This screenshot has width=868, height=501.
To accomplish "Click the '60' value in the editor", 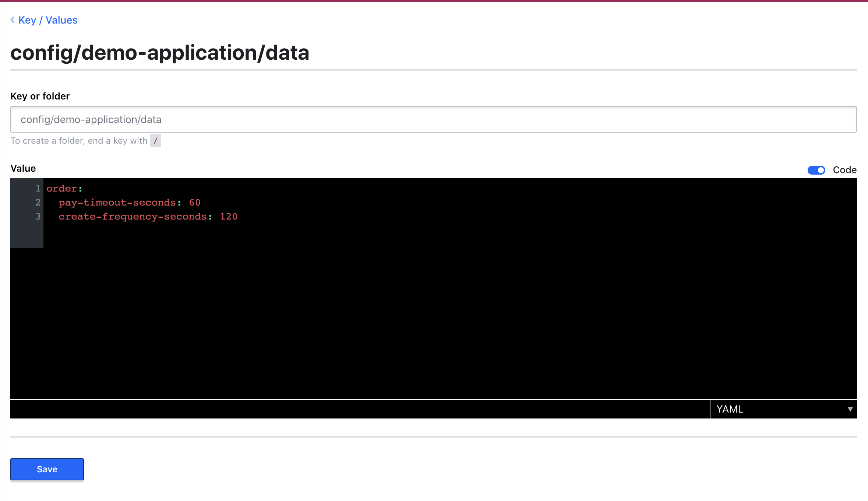I will tap(195, 202).
